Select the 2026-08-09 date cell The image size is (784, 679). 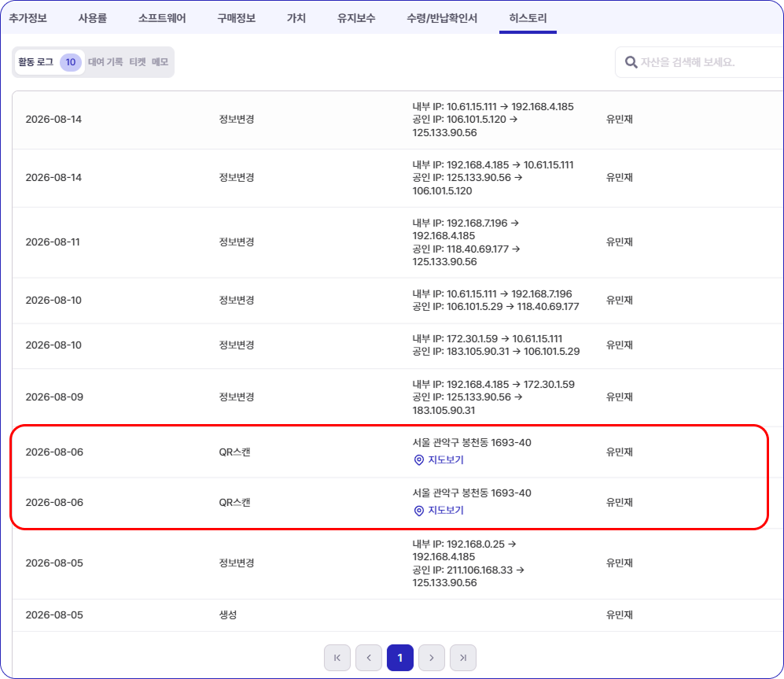54,397
